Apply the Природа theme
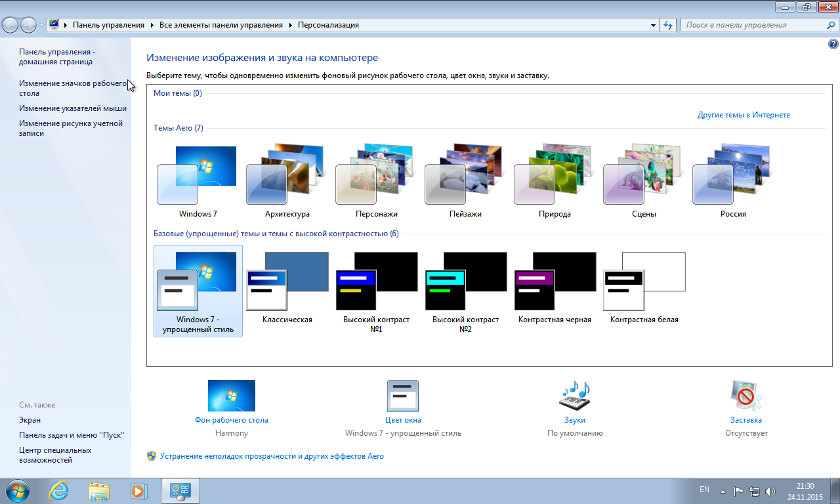This screenshot has width=840, height=504. coord(555,182)
